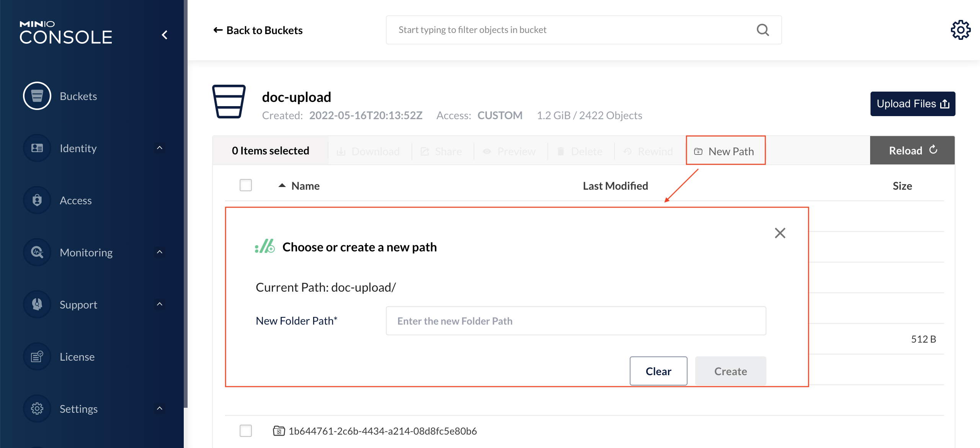The image size is (980, 448).
Task: Open the Buckets icon in sidebar
Action: pos(37,96)
